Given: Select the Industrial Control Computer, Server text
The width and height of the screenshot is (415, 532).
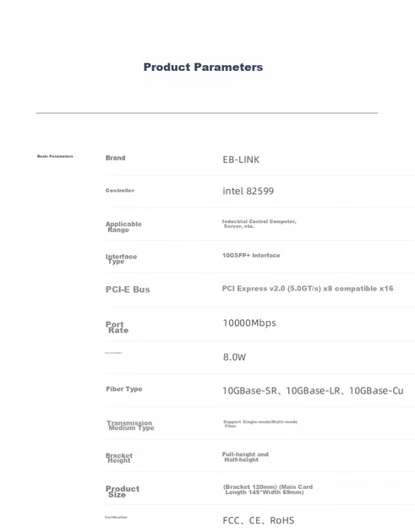Looking at the screenshot, I should (259, 224).
